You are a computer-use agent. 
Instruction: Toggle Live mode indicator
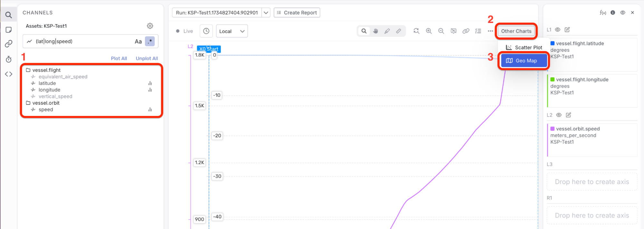point(185,31)
